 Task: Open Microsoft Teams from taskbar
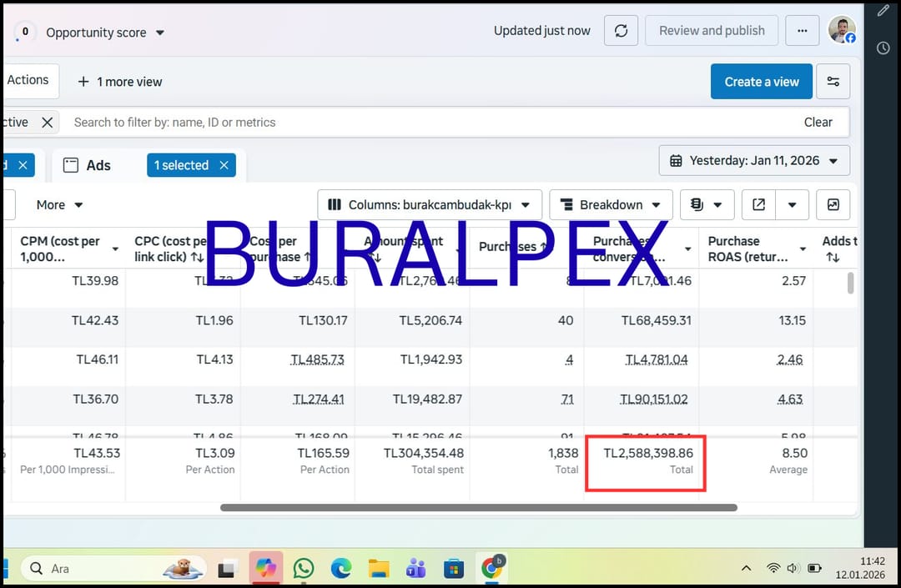[x=416, y=569]
